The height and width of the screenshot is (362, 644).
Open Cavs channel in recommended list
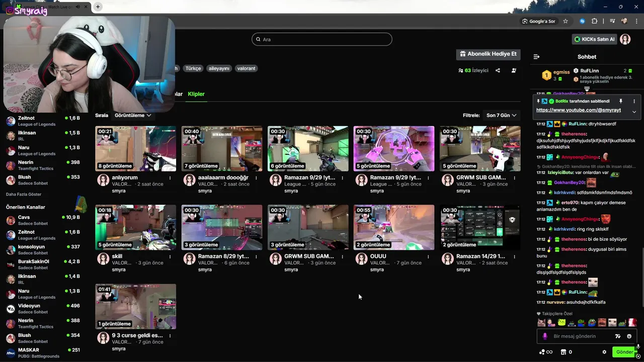pos(43,220)
